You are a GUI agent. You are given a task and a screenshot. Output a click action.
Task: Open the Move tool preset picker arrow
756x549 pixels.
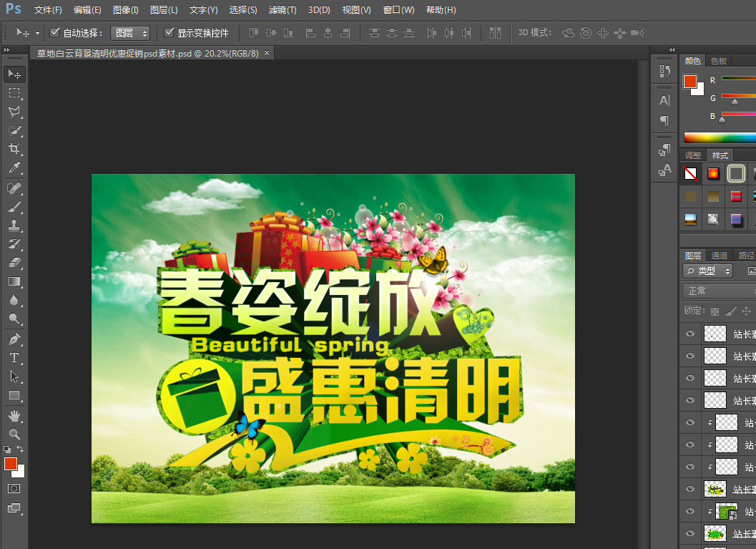[37, 34]
